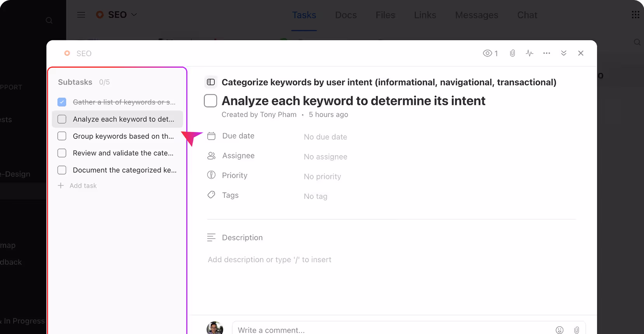
Task: Toggle subtask panel icon beside parent task title
Action: click(x=211, y=82)
